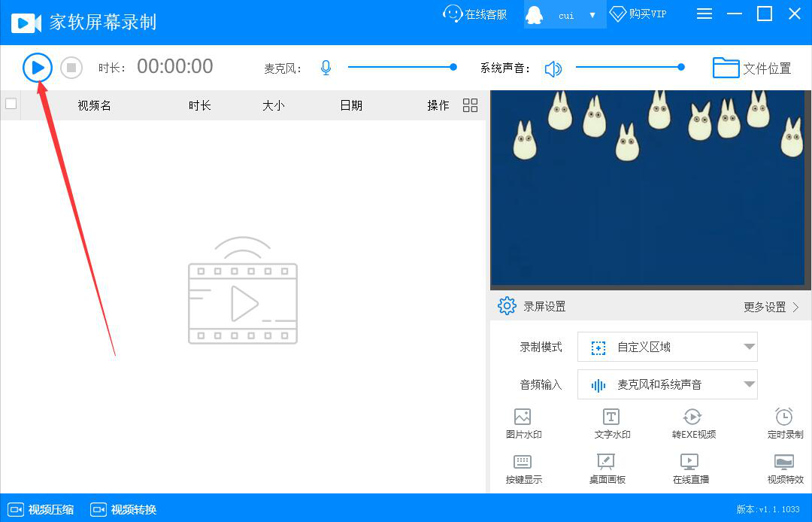Click the 日期 column header
Screen dimensions: 812x522
pyautogui.click(x=351, y=105)
